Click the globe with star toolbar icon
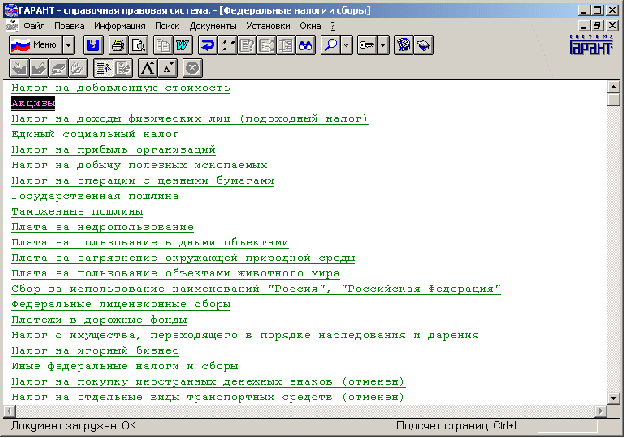 [404, 45]
